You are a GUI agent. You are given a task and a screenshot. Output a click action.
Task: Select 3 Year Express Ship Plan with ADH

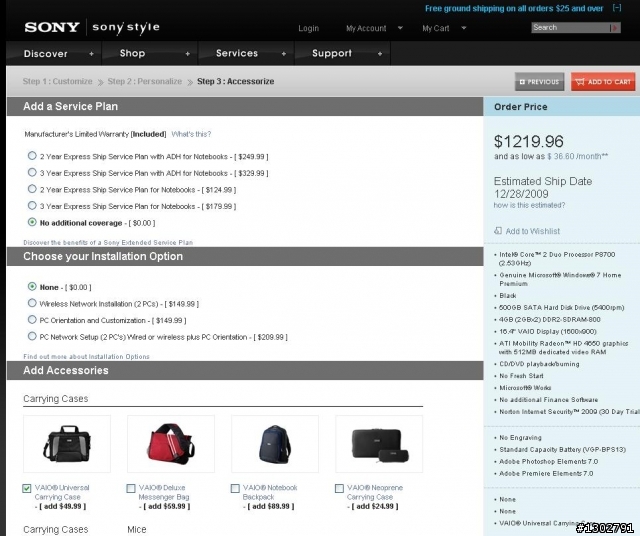(32, 172)
